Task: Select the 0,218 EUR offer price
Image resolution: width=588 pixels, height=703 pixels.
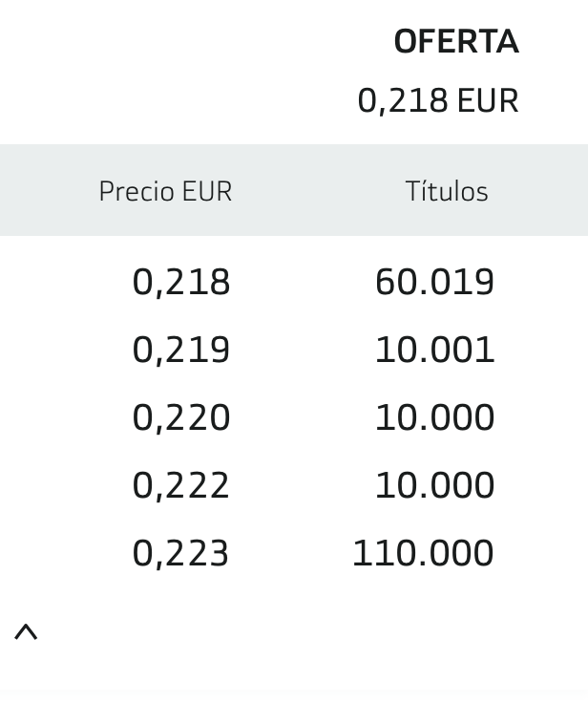Action: coord(438,100)
